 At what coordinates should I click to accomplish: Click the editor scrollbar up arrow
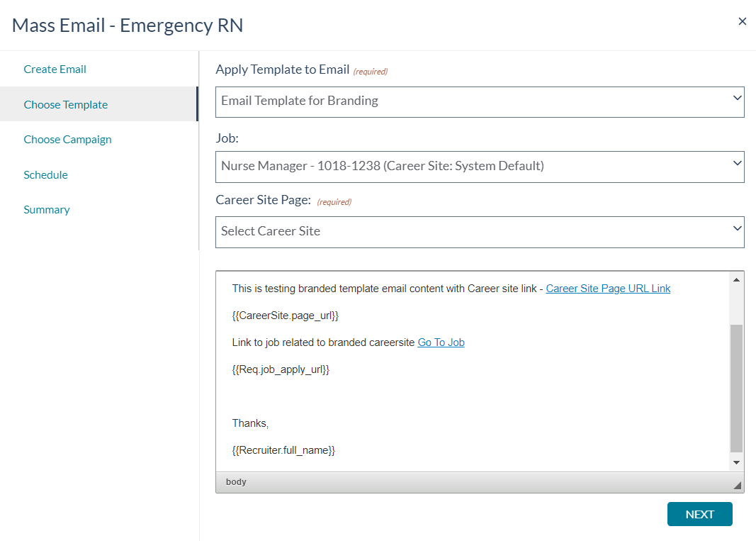point(736,280)
